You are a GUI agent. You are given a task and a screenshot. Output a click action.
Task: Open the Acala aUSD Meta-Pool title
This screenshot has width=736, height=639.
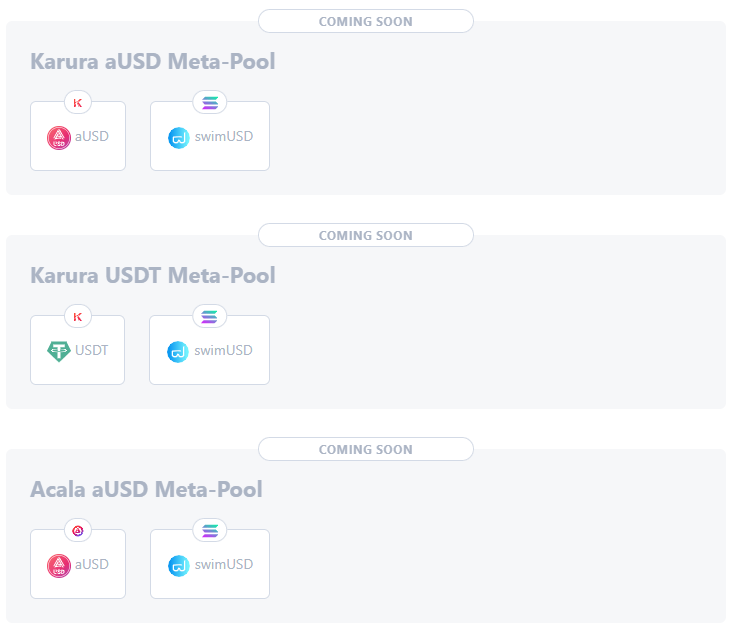pos(146,490)
